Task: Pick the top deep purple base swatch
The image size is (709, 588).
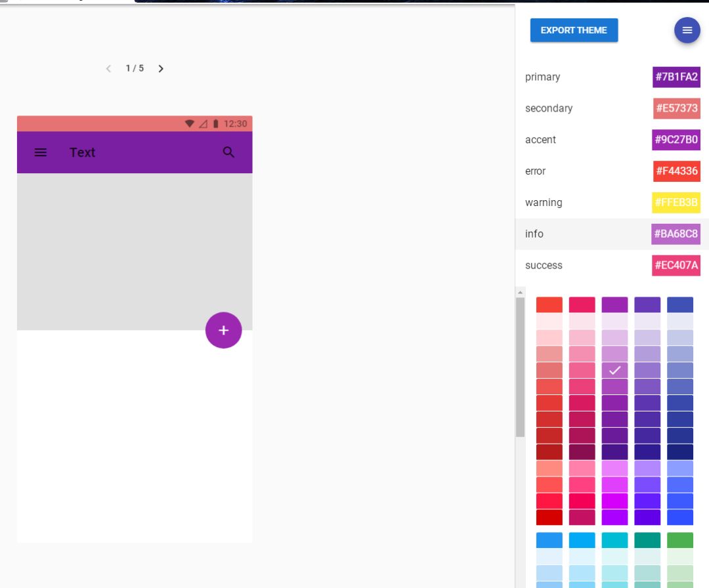Action: [x=647, y=304]
